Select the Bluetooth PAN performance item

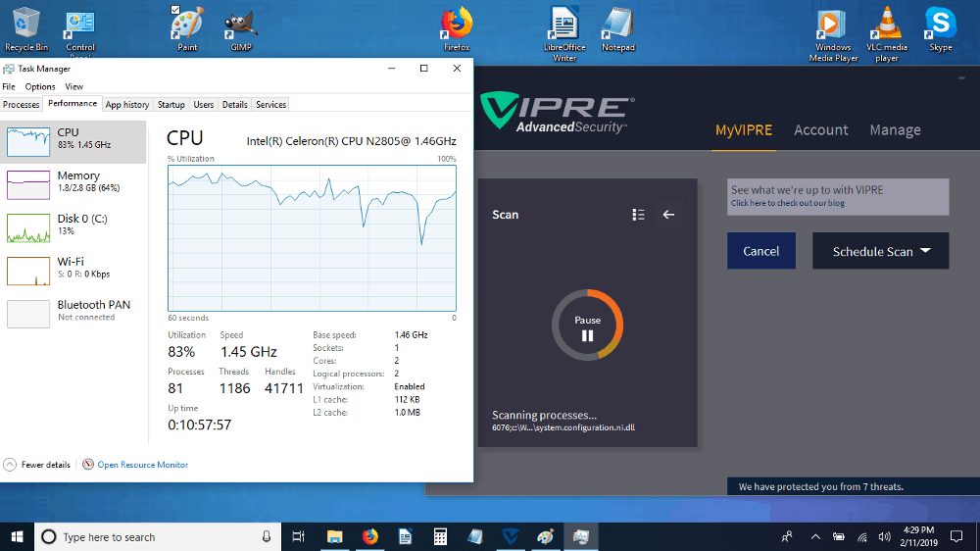[73, 314]
